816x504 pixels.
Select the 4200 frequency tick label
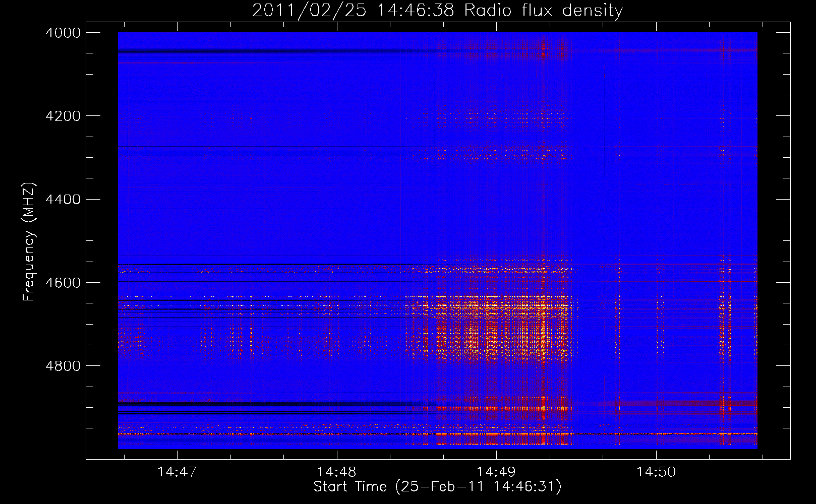point(63,116)
